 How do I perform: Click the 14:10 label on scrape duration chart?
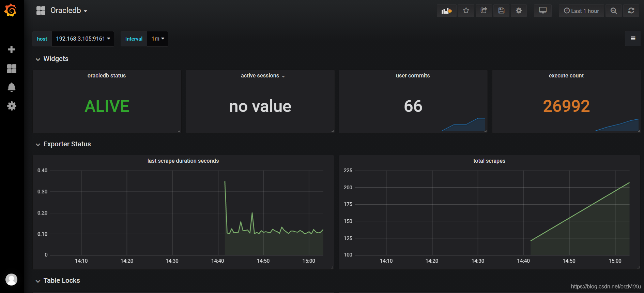pos(81,261)
